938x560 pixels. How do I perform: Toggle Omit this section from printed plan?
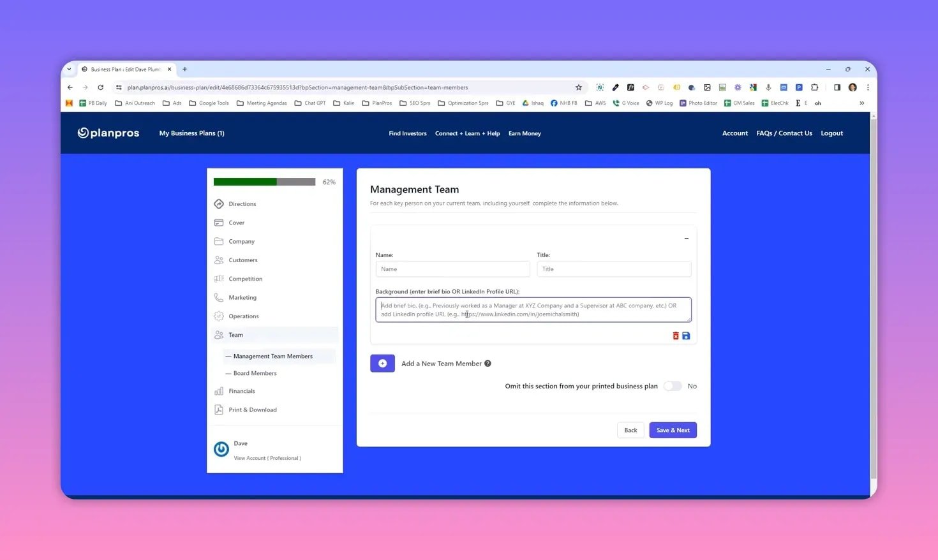click(672, 386)
